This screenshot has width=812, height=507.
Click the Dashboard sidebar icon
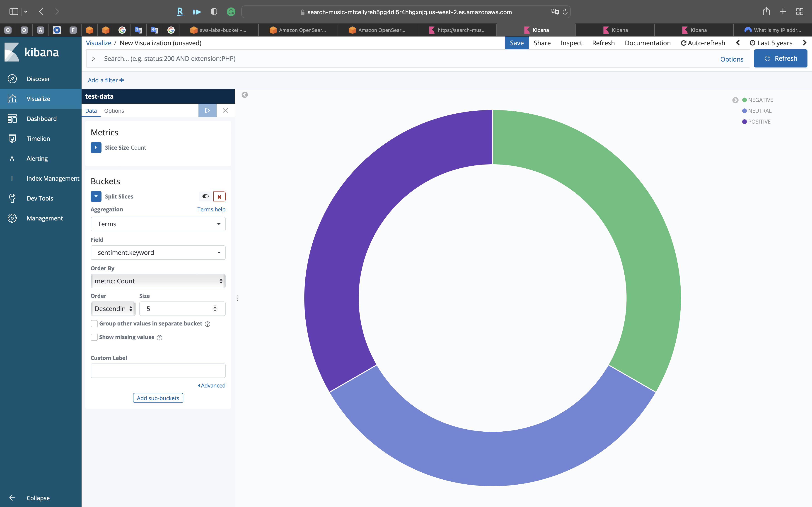[12, 119]
